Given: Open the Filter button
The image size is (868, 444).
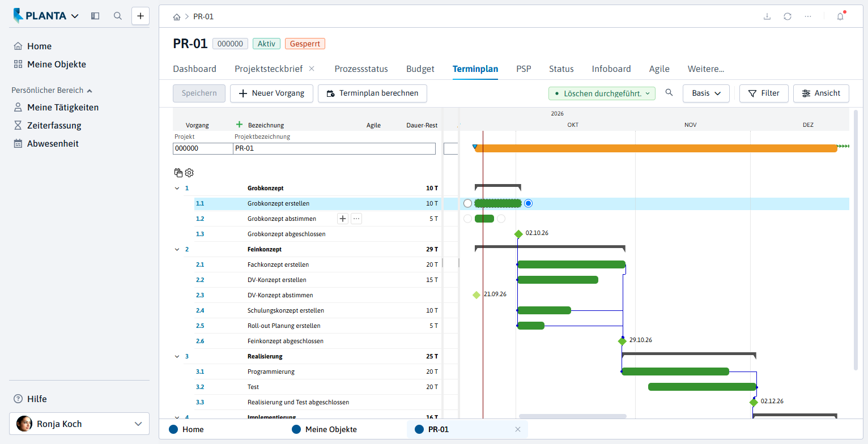Looking at the screenshot, I should 764,93.
